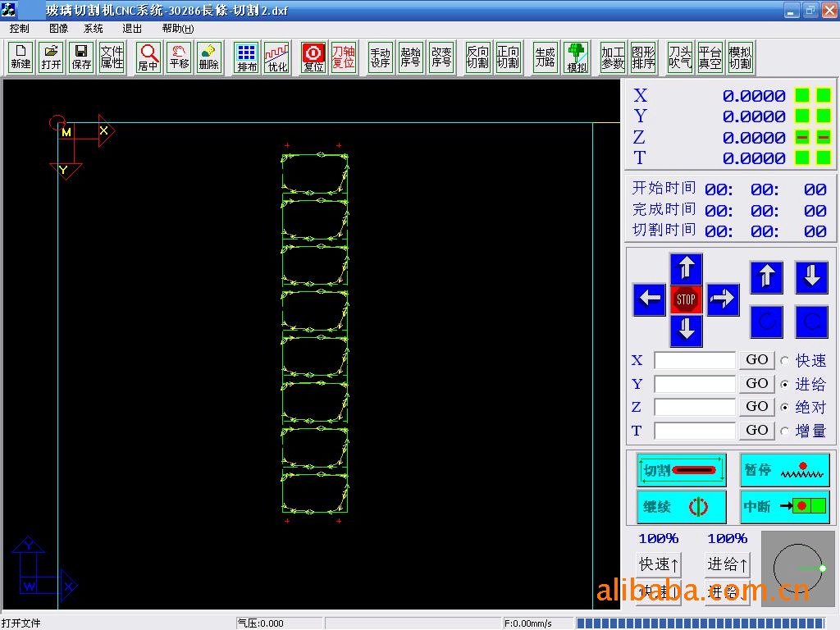Image resolution: width=840 pixels, height=630 pixels.
Task: Resume with the 继续 button
Action: [x=682, y=507]
